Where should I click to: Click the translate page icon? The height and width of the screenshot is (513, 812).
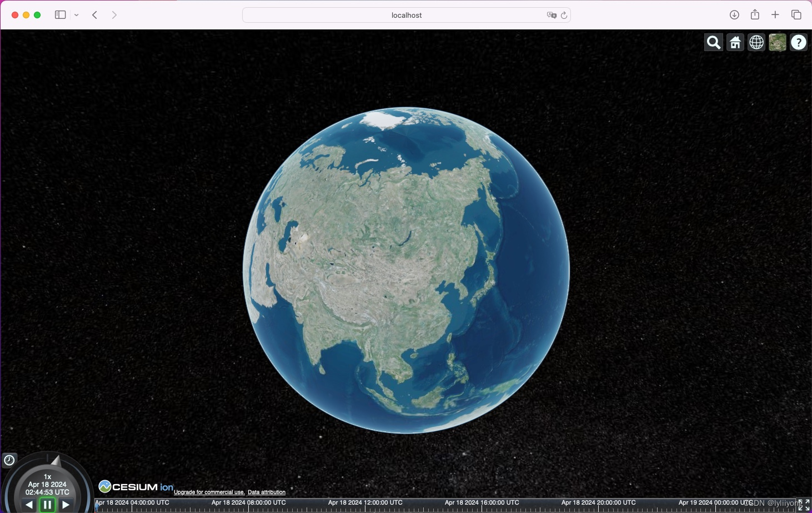coord(552,15)
